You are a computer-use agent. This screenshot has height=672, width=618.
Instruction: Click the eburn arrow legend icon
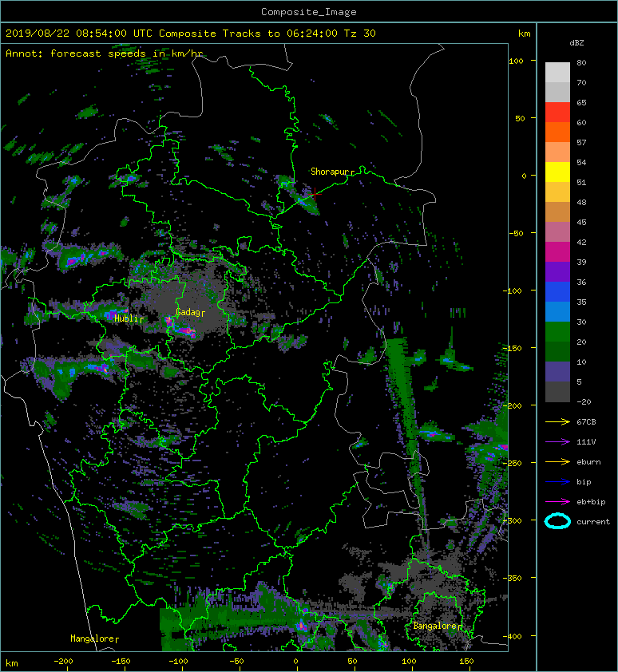click(557, 462)
